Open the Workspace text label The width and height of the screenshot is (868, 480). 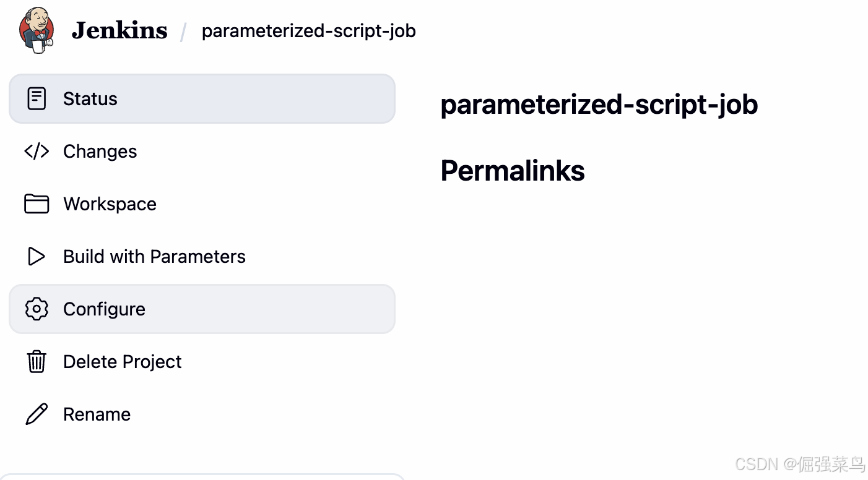click(110, 204)
